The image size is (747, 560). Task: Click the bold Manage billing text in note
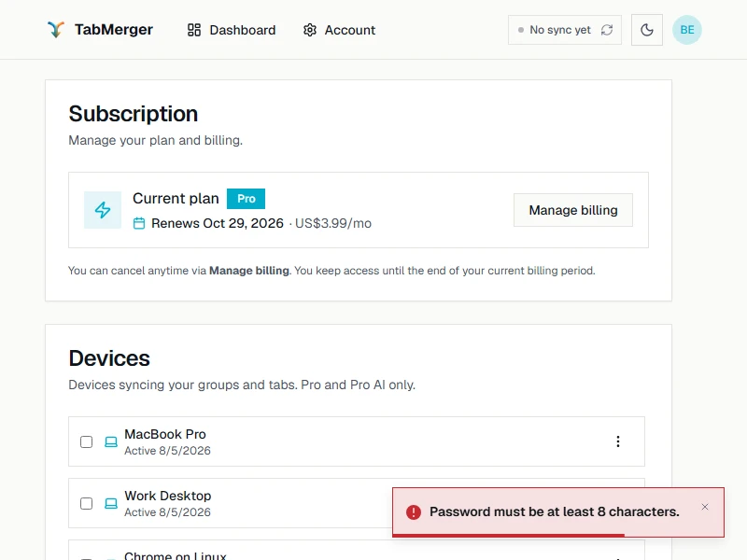[x=249, y=271]
